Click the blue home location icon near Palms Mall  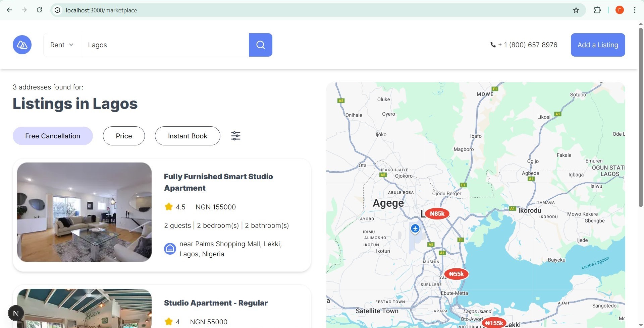[170, 249]
